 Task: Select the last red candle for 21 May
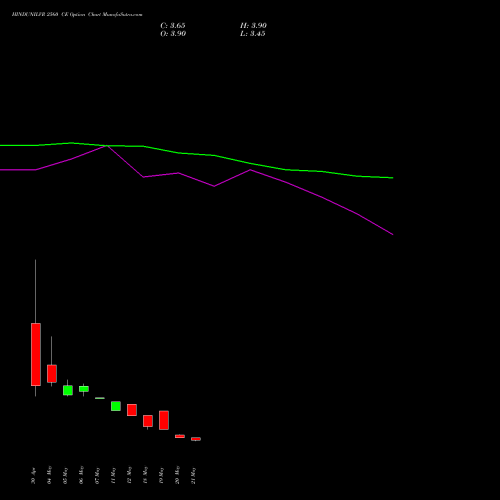tap(196, 439)
